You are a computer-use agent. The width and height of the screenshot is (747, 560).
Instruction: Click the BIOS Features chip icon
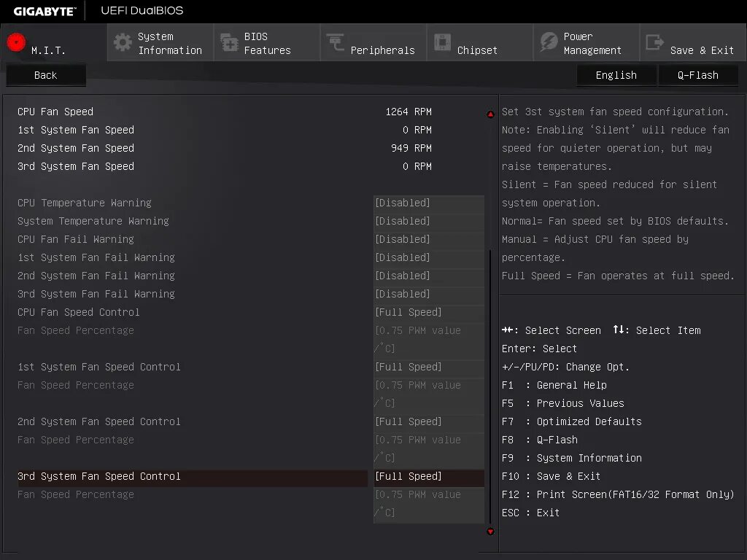[229, 42]
